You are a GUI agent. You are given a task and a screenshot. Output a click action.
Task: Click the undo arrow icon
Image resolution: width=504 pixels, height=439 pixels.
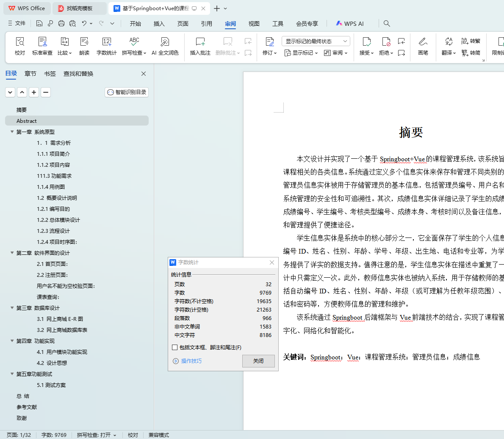[x=84, y=23]
